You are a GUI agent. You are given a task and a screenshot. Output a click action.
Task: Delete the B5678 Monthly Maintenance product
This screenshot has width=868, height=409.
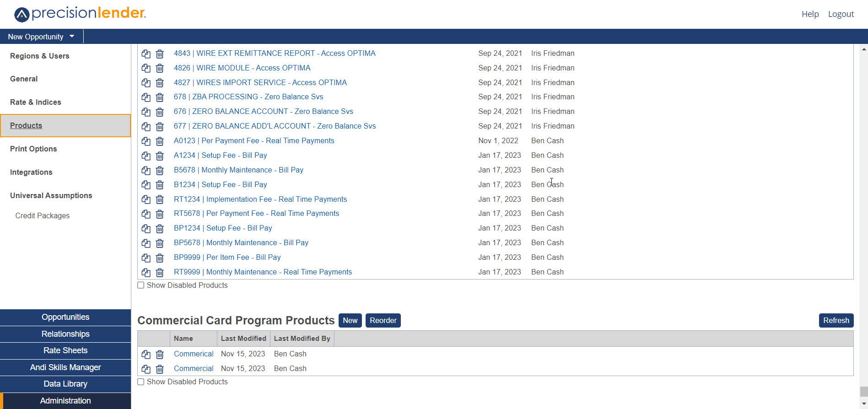pos(160,171)
